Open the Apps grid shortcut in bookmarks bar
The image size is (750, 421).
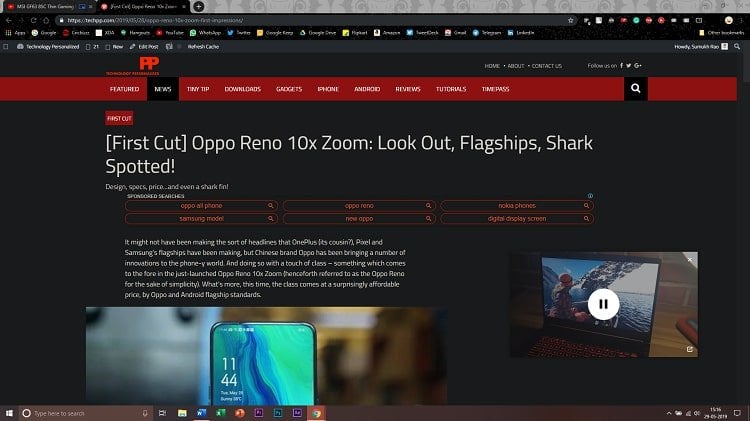click(x=15, y=33)
